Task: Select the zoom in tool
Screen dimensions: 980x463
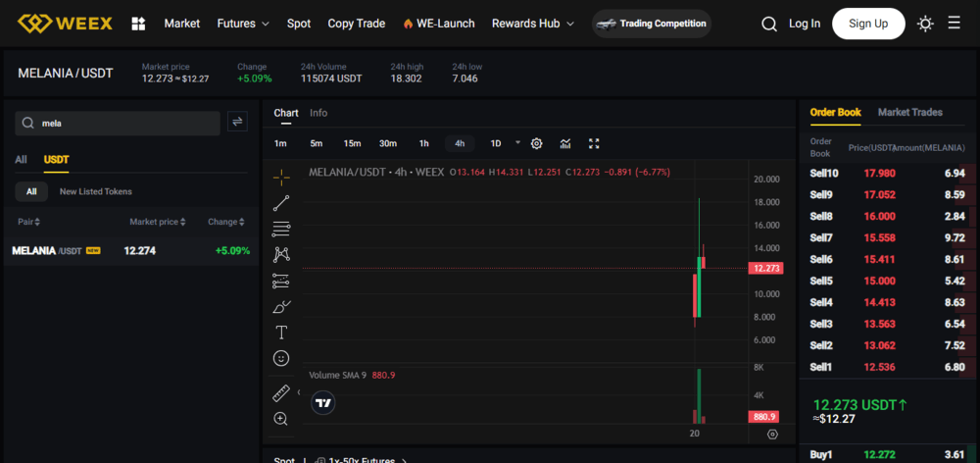Action: [281, 419]
